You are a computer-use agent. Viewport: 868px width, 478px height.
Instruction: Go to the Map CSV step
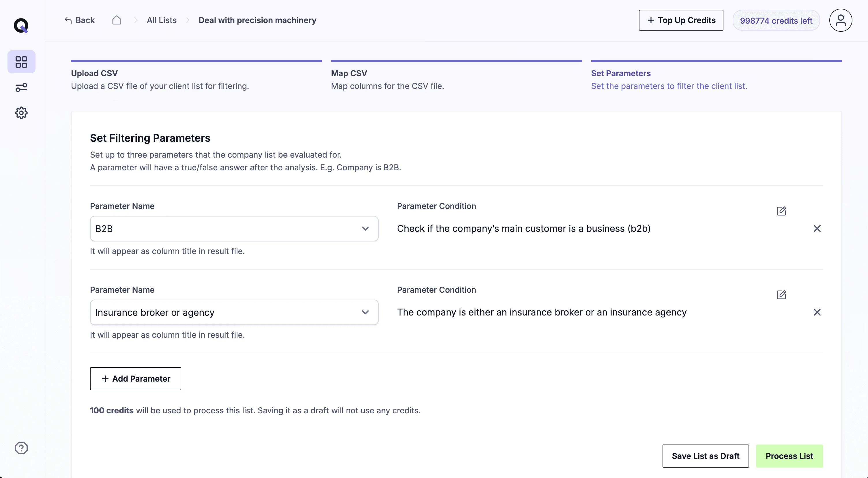349,74
